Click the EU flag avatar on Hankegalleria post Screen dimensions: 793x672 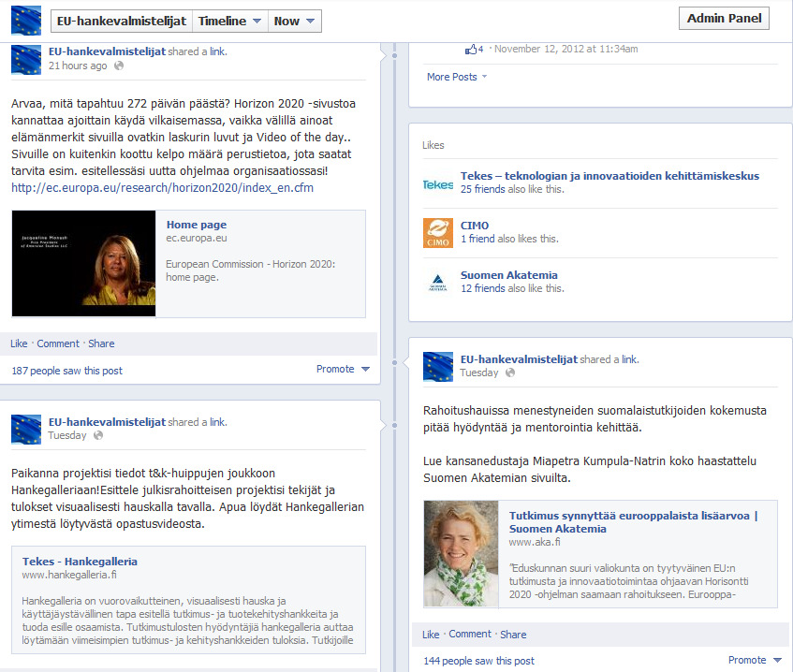26,430
